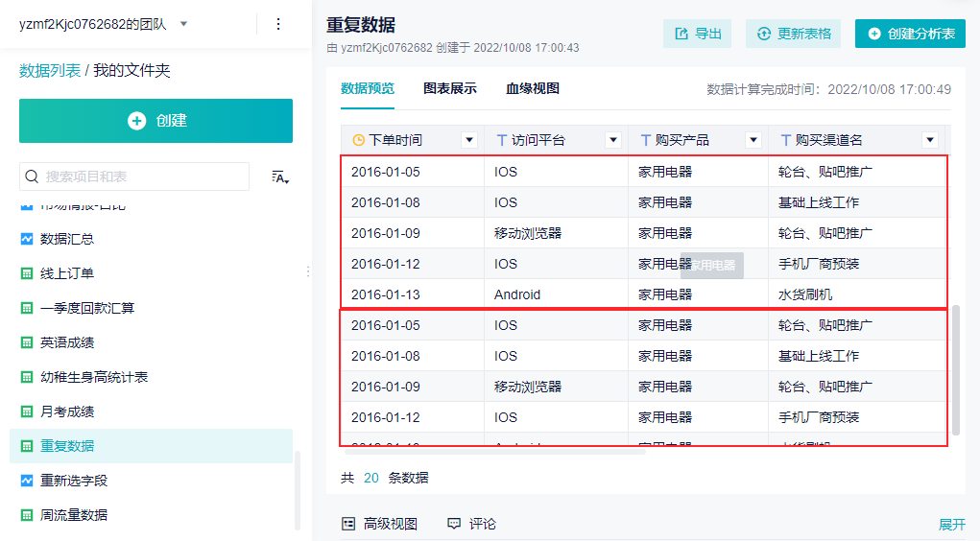Click the text type icon in 访问平台 header

pyautogui.click(x=501, y=140)
